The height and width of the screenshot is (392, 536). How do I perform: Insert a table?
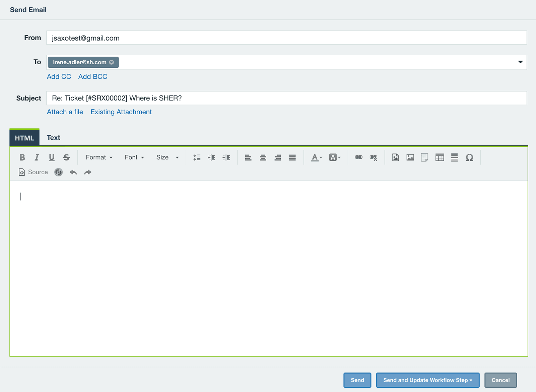coord(440,157)
